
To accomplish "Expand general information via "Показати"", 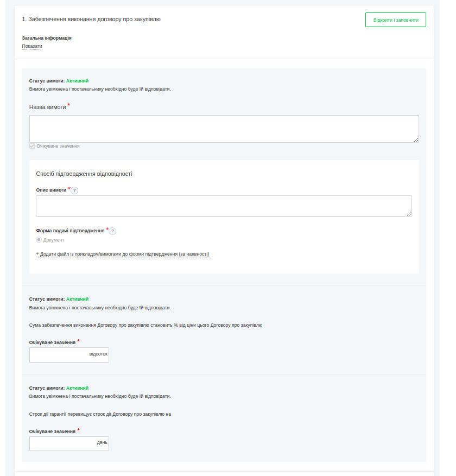I will (x=32, y=46).
